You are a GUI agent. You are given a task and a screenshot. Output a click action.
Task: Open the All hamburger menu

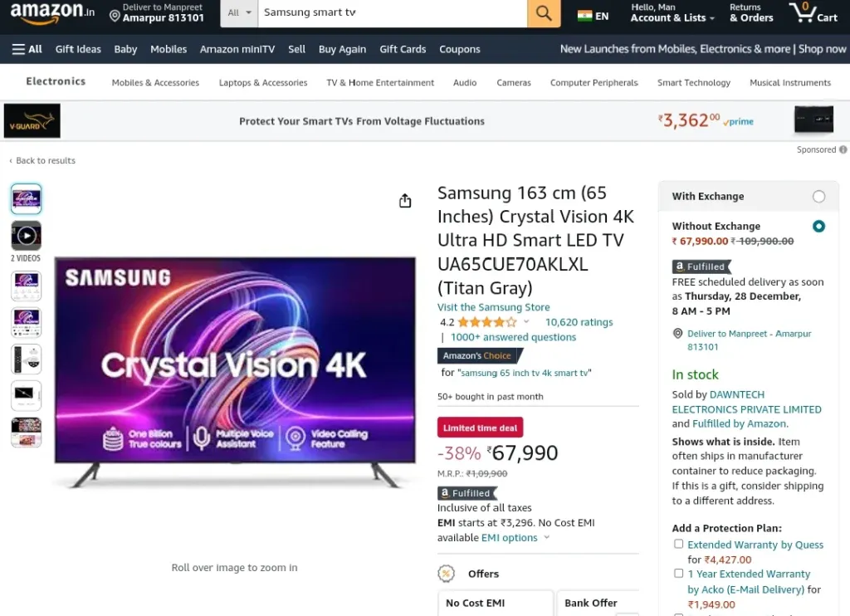click(x=27, y=49)
